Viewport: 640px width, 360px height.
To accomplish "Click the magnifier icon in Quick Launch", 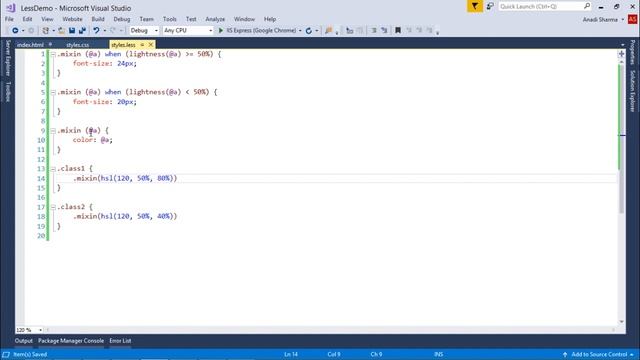I will point(587,6).
